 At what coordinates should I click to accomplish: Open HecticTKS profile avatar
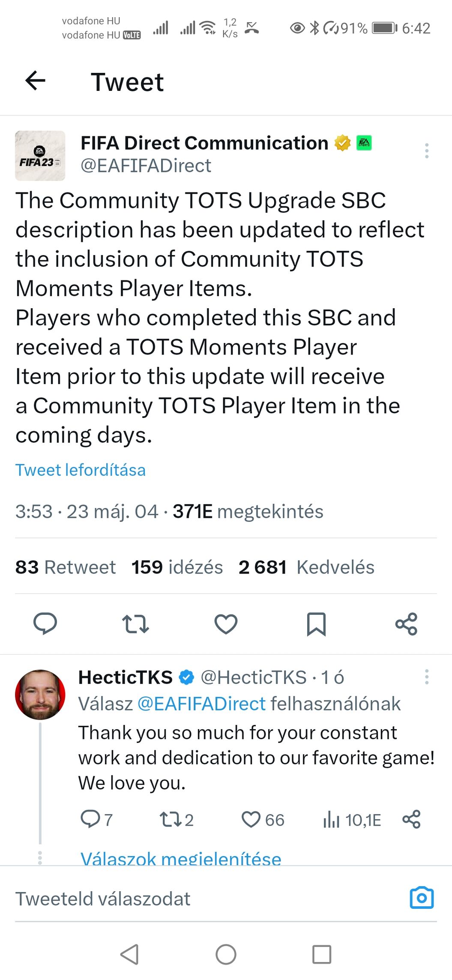click(40, 694)
